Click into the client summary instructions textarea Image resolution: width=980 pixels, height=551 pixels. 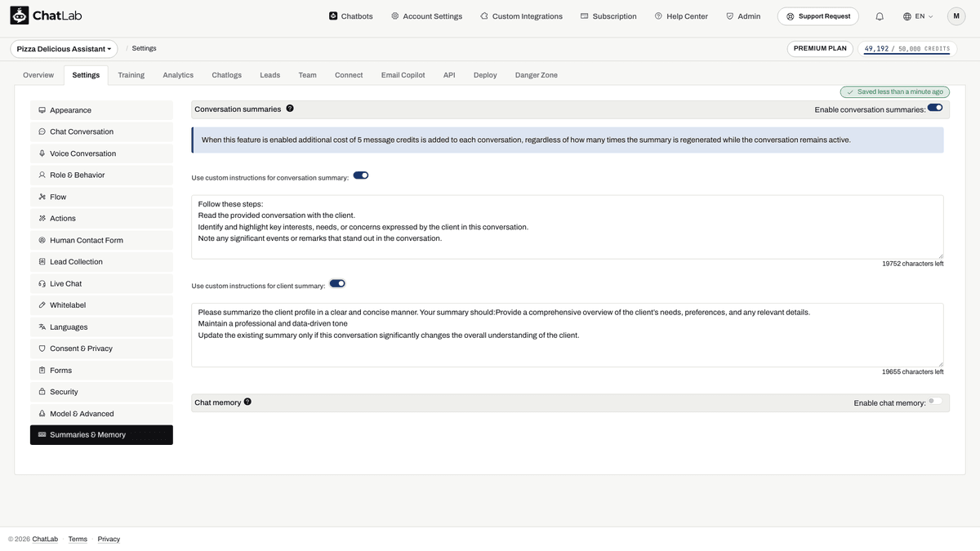click(x=568, y=335)
